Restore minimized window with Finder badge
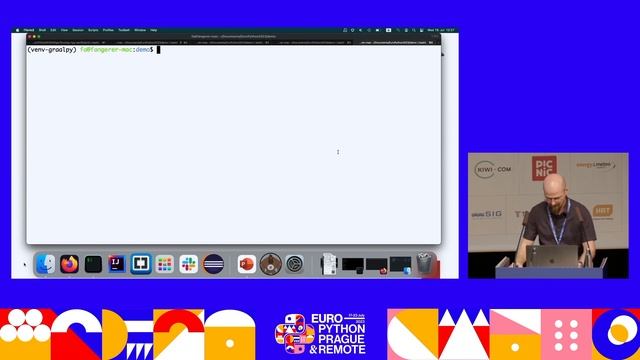 (400, 265)
